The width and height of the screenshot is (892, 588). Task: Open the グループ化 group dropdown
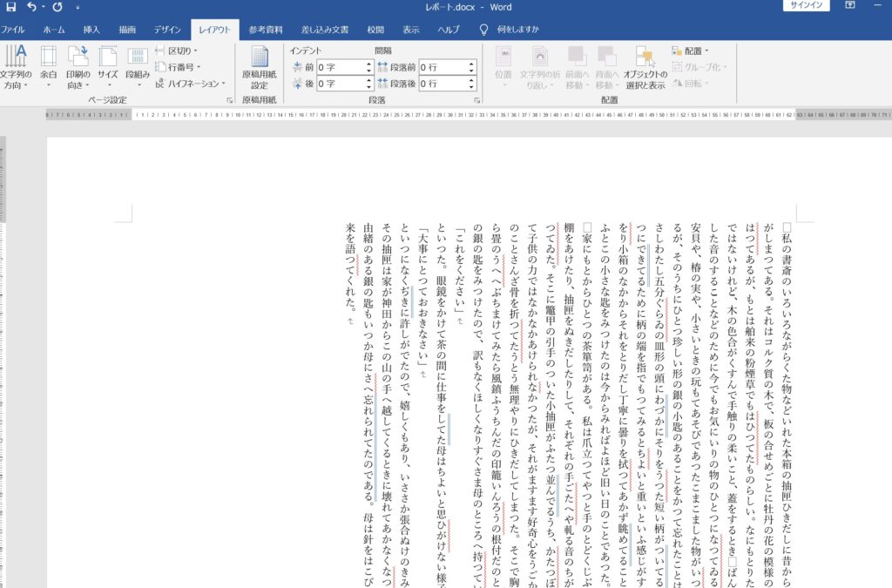[699, 67]
